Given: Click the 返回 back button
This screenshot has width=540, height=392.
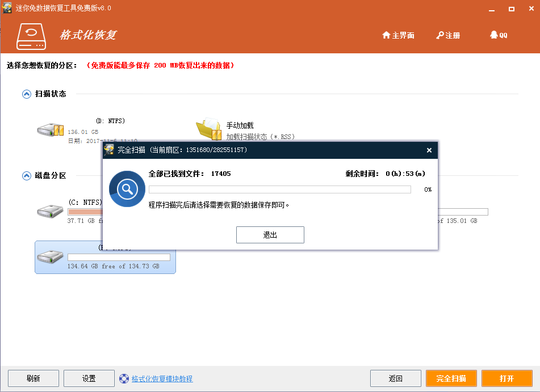Looking at the screenshot, I should tap(395, 378).
